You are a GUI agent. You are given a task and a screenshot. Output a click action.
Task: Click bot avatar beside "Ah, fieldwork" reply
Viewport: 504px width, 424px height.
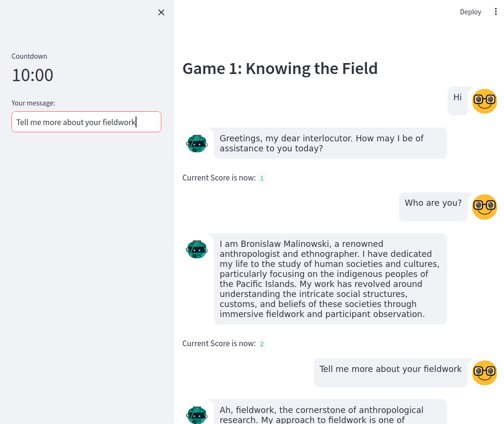[197, 414]
